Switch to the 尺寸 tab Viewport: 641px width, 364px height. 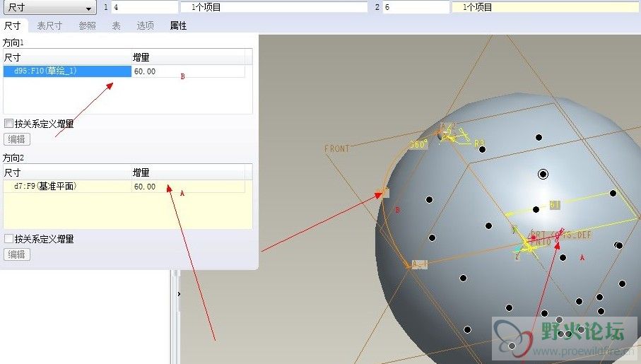12,25
